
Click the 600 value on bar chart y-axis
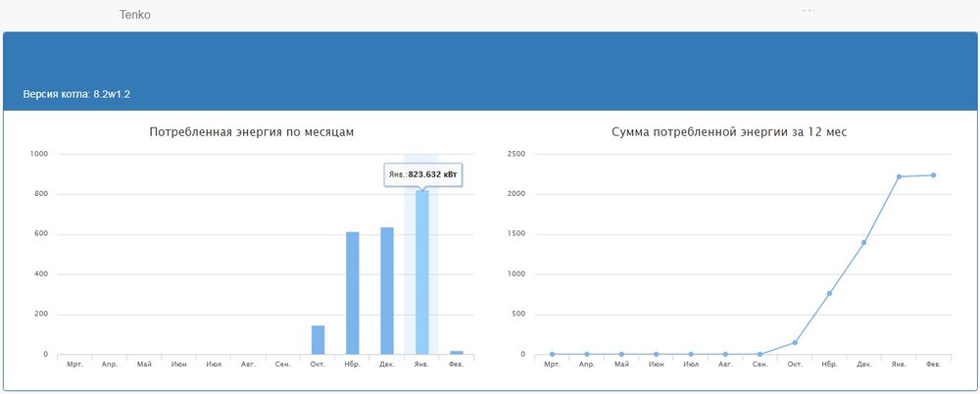click(42, 234)
